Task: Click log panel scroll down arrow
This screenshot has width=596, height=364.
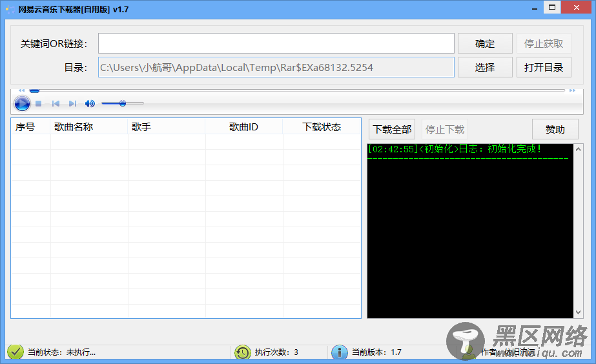Action: coord(578,312)
